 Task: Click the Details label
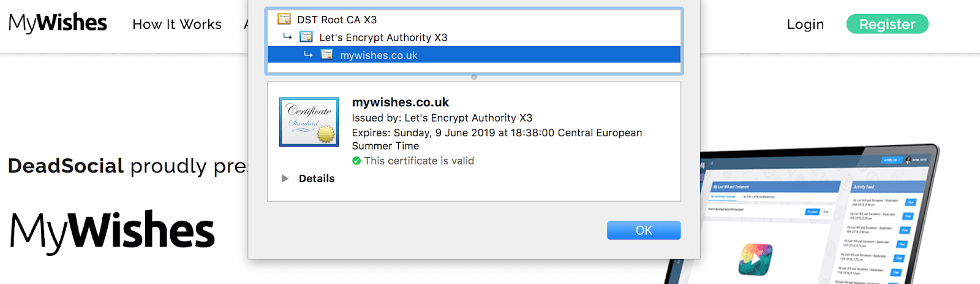click(x=317, y=178)
